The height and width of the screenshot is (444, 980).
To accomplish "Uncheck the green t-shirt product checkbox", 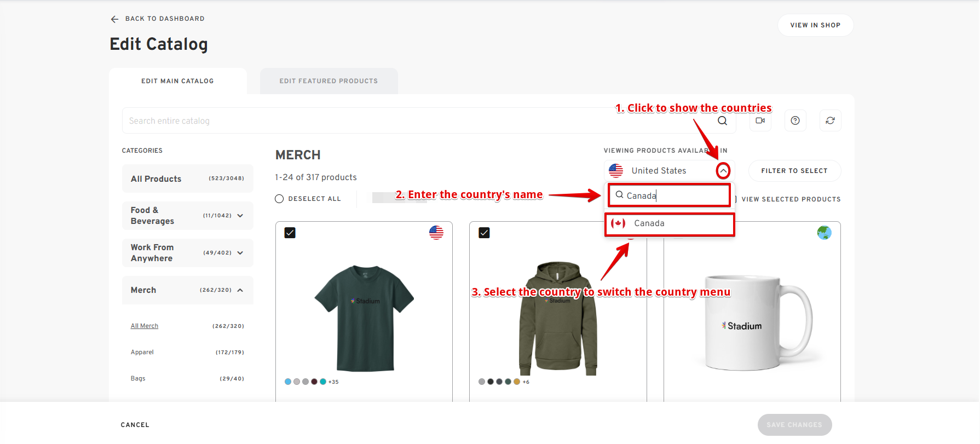I will (290, 233).
